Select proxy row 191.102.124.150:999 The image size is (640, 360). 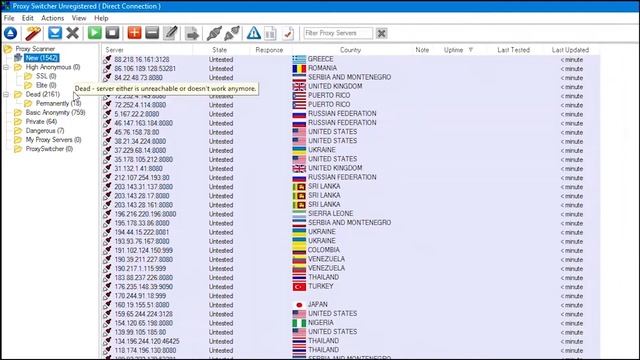[351, 250]
